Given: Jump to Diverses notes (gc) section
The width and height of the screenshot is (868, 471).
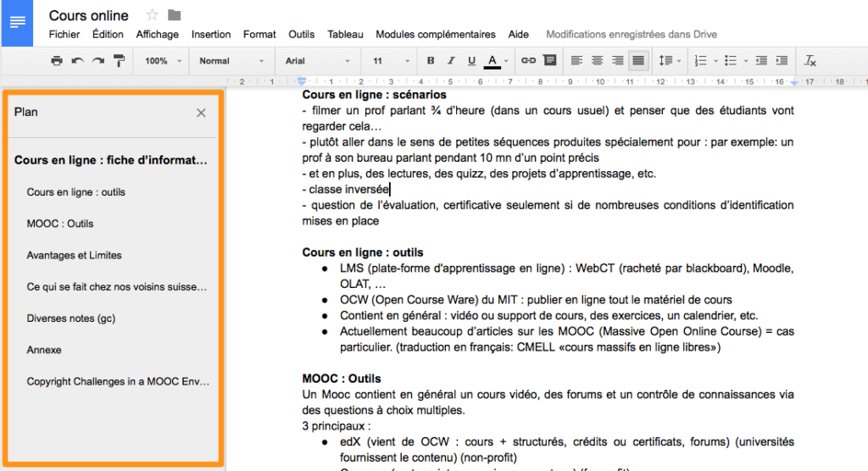Looking at the screenshot, I should click(x=71, y=319).
